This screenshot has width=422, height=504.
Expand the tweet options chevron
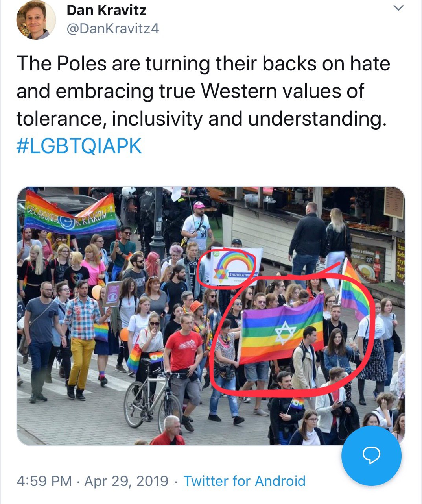point(398,8)
